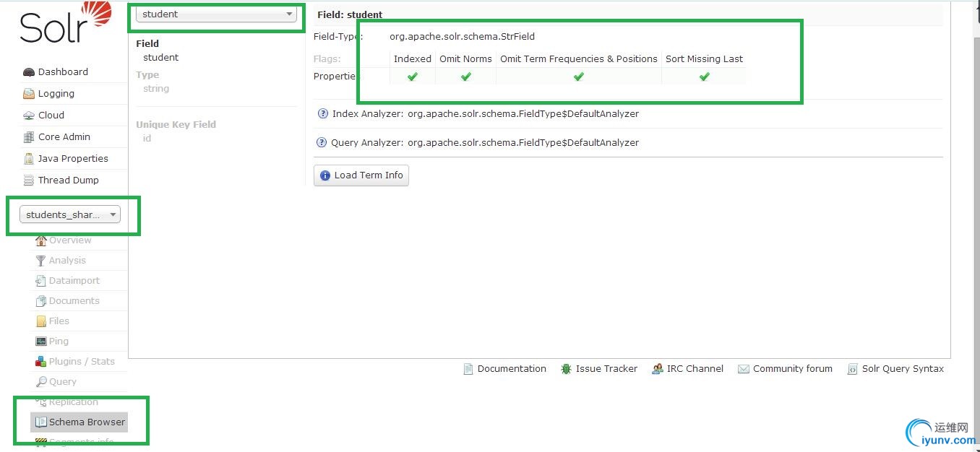Click the Load Term Info button

tap(361, 175)
